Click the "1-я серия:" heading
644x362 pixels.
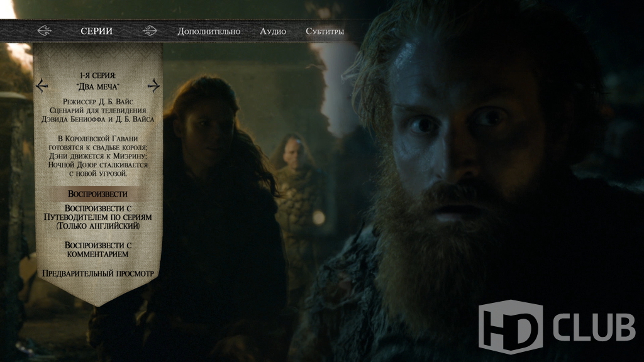(x=97, y=75)
